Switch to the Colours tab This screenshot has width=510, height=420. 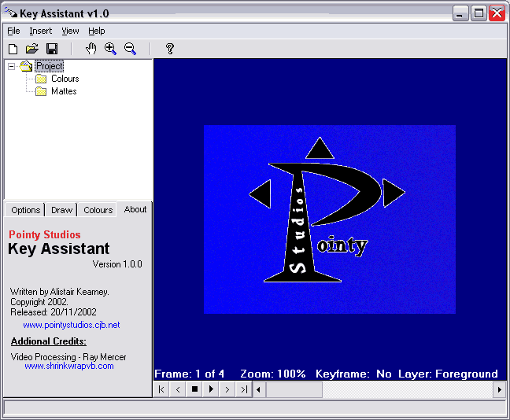pyautogui.click(x=98, y=210)
